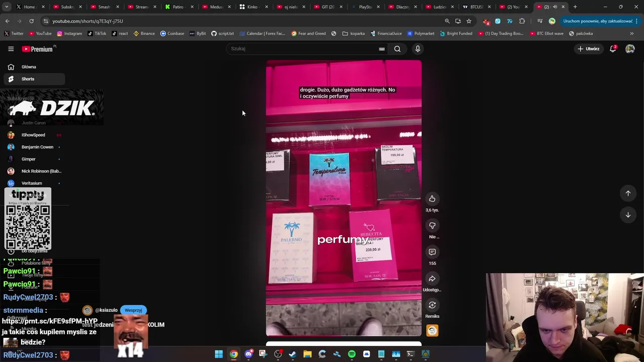
Task: Open Spotify from taskbar
Action: (x=352, y=354)
